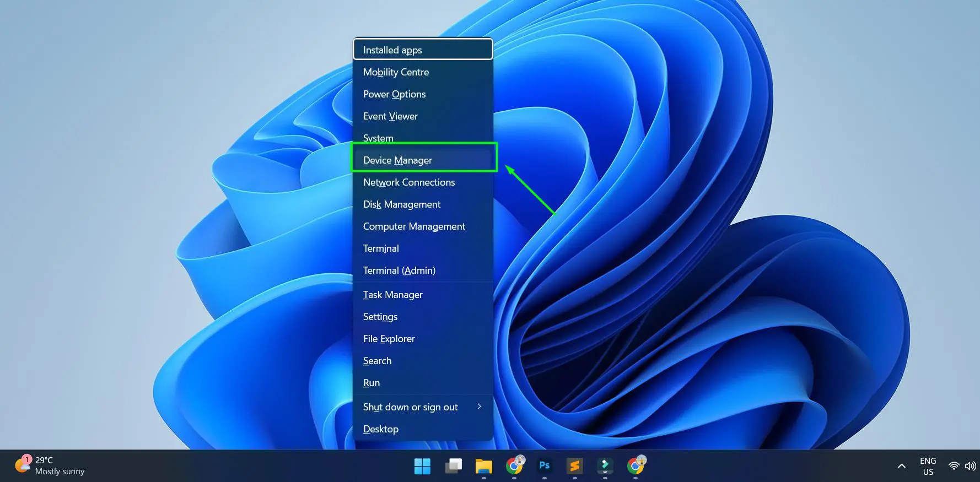
Task: Open the Run dialog entry
Action: 423,383
